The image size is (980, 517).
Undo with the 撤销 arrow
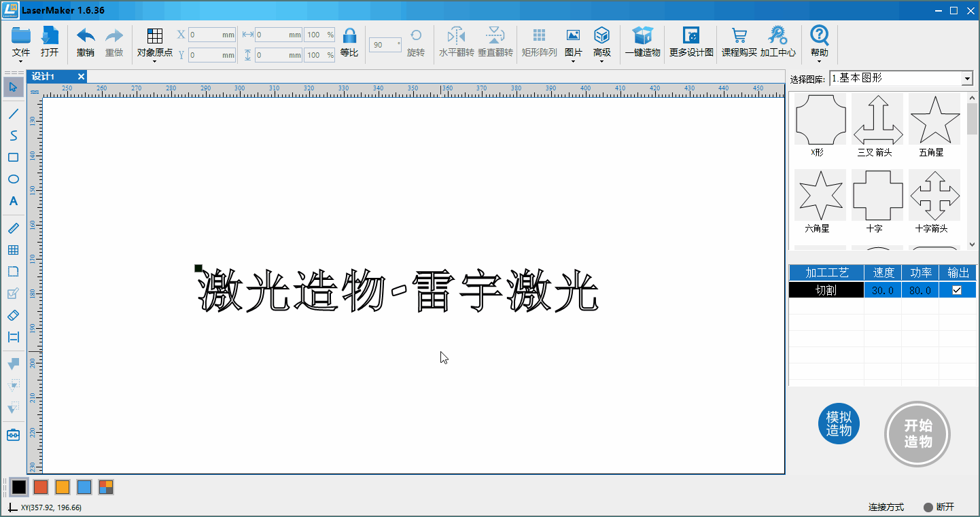86,36
